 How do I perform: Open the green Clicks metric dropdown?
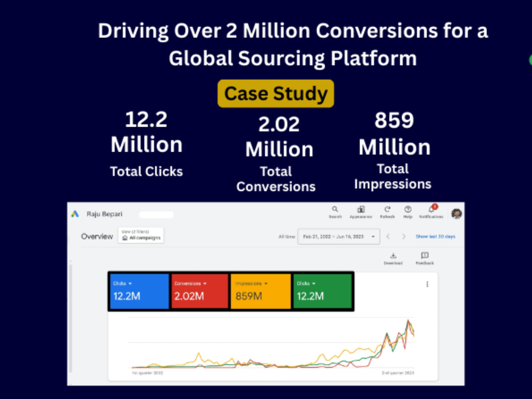click(x=306, y=284)
